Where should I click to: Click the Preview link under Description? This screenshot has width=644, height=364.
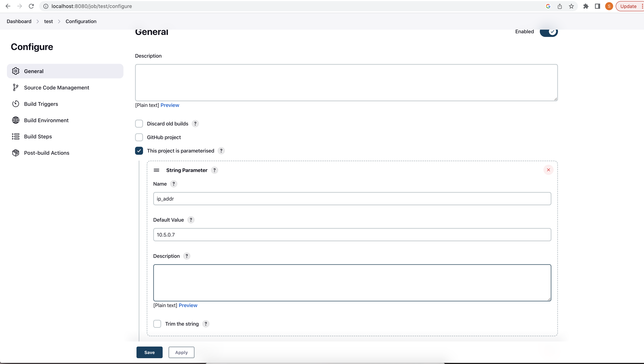(170, 105)
